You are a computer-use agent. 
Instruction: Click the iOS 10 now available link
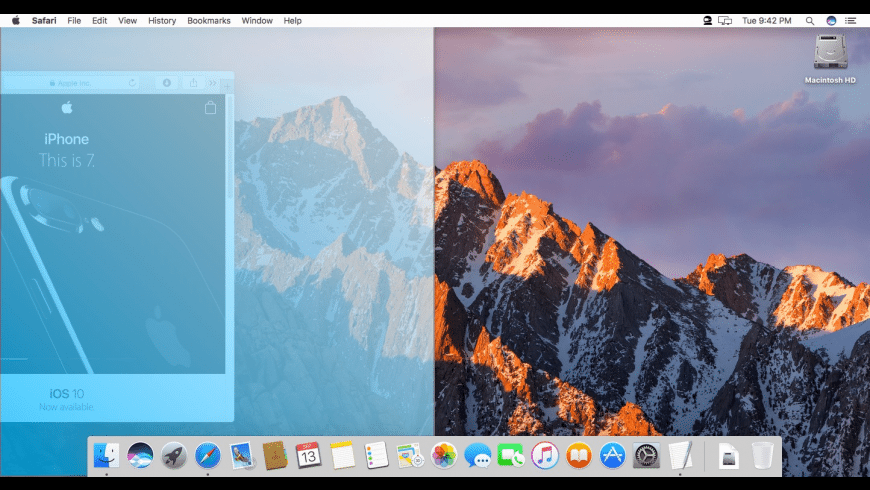pyautogui.click(x=66, y=399)
